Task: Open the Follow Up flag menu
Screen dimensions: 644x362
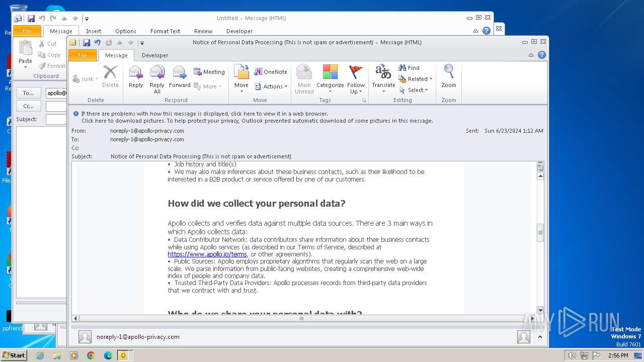Action: [356, 79]
